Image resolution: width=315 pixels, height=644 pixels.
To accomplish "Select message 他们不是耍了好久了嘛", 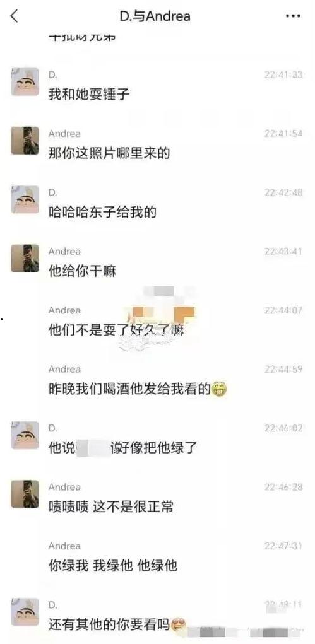I will coord(116,331).
